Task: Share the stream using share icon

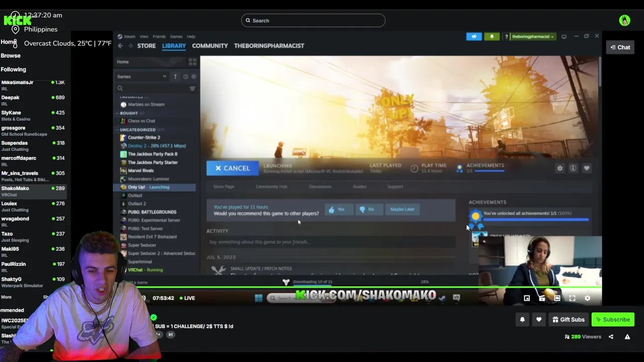Action: click(x=611, y=337)
